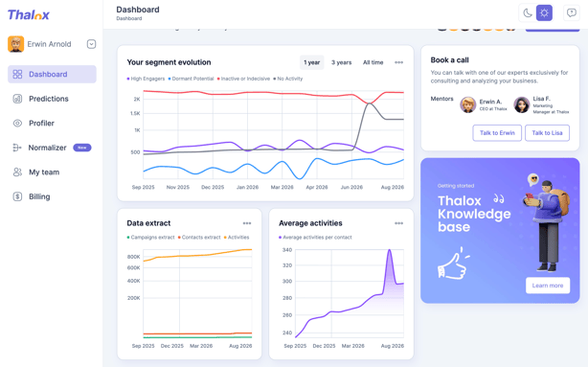Toggle Average activities per contact legend
Screen dimensions: 588x367
[x=315, y=238]
